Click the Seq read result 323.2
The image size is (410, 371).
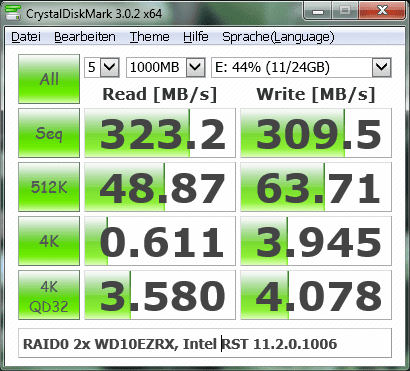(160, 133)
